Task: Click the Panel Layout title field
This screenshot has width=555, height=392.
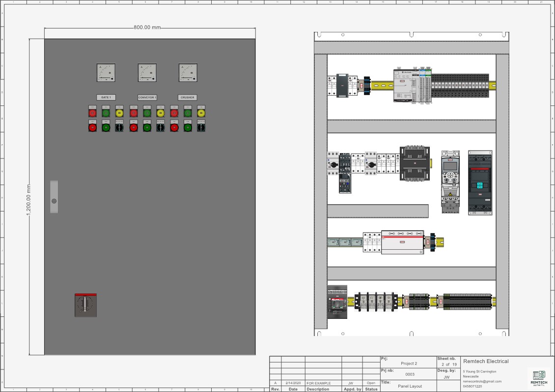Action: click(x=410, y=386)
